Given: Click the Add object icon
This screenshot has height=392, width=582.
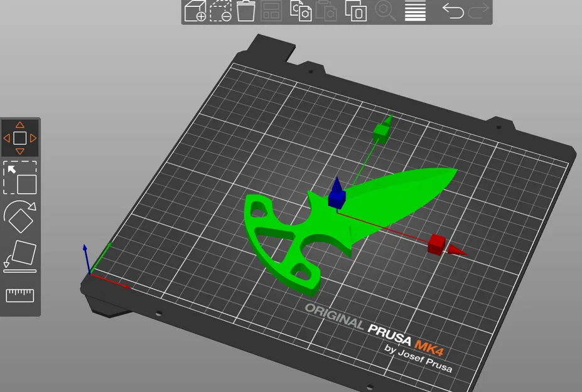Looking at the screenshot, I should [195, 11].
